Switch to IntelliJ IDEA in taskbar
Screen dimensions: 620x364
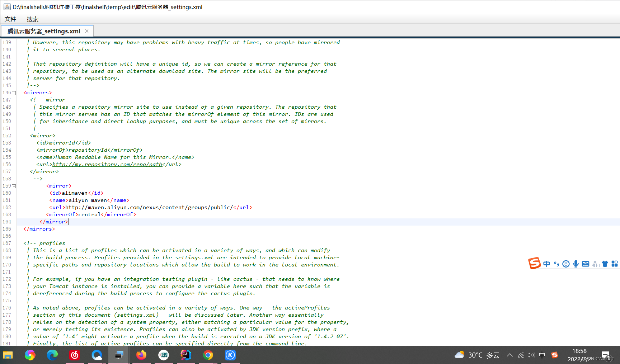(x=185, y=355)
